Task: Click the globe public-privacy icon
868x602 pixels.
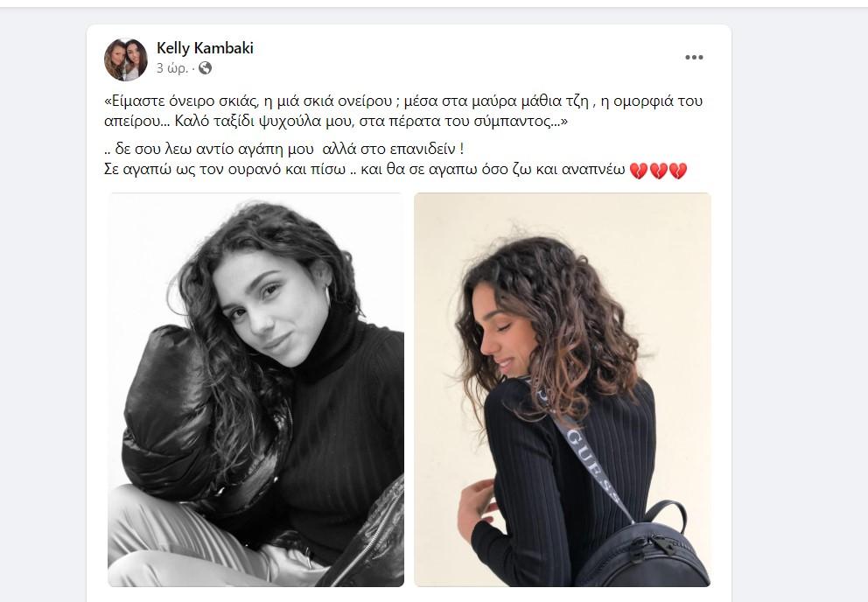Action: click(x=205, y=68)
